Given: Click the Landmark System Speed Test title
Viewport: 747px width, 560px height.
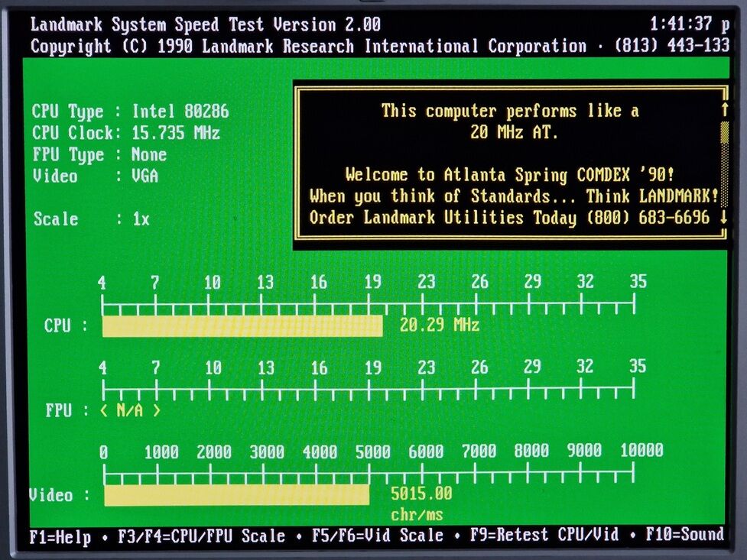Looking at the screenshot, I should point(206,24).
